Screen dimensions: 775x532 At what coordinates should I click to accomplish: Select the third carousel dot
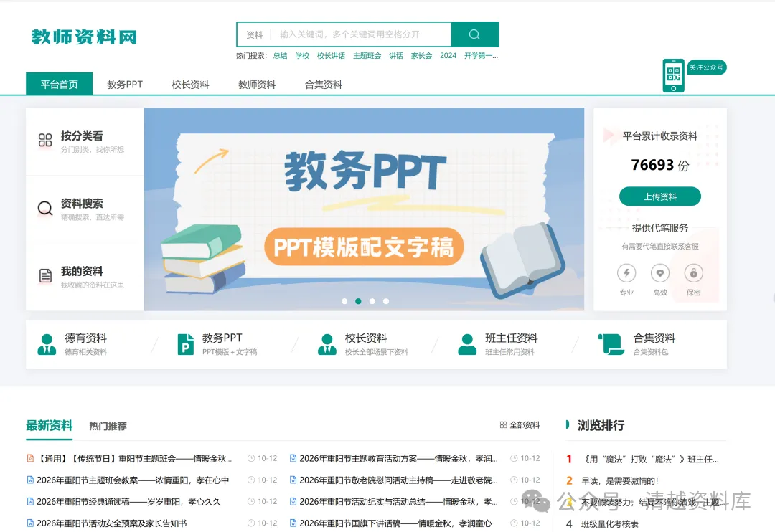pyautogui.click(x=372, y=301)
